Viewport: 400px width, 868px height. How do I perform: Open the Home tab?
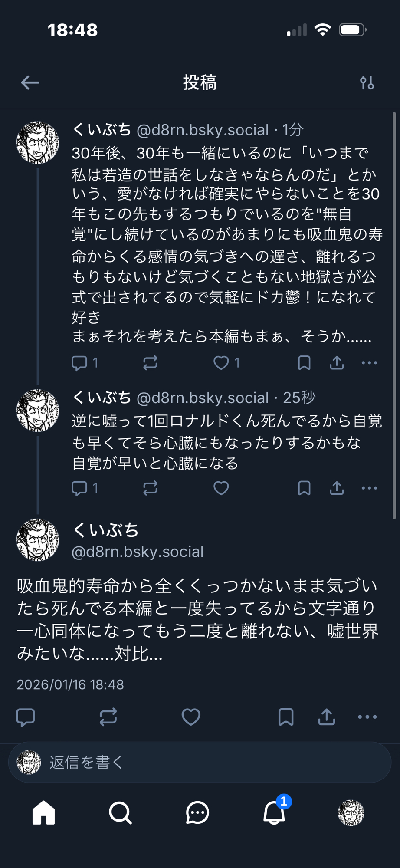coord(44,812)
